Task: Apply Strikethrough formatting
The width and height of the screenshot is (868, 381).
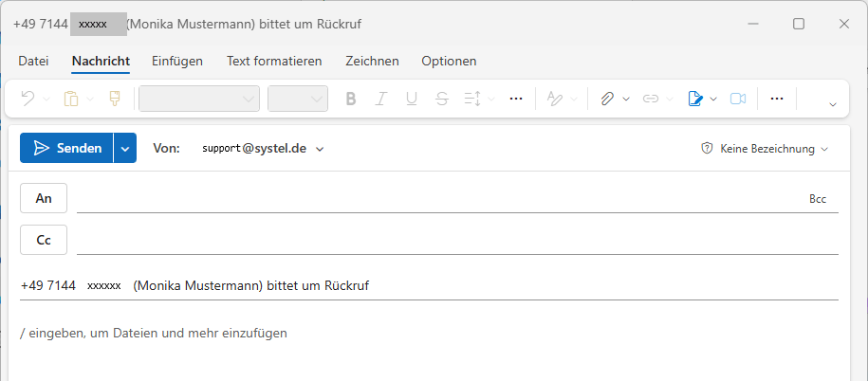Action: [442, 98]
